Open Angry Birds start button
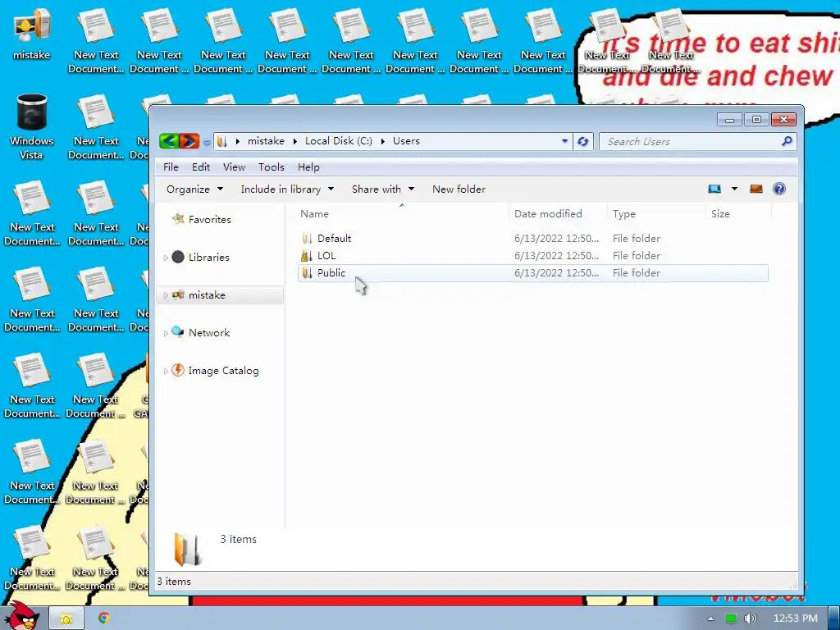This screenshot has height=630, width=840. 21,617
